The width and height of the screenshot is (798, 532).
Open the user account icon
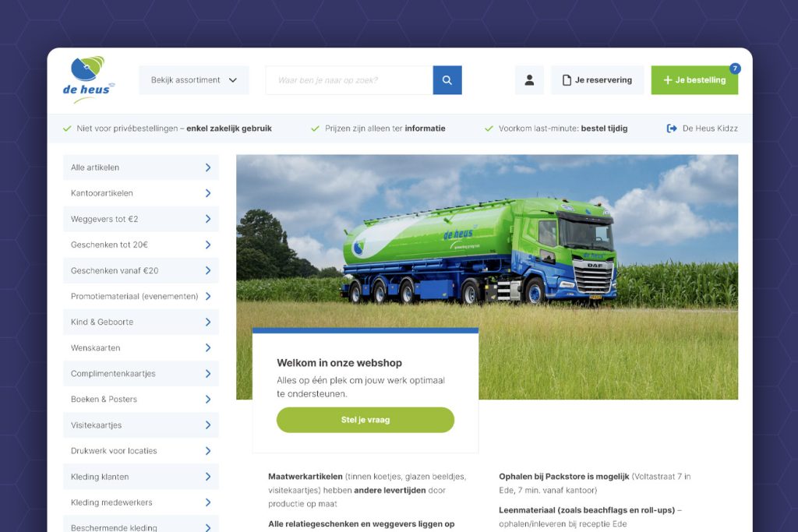529,80
